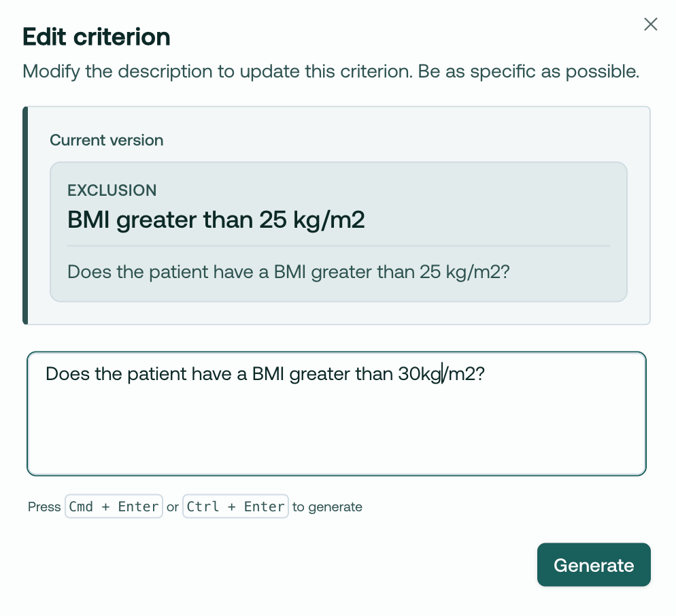The image size is (676, 616).
Task: Click the 'Current version' label
Action: [x=107, y=140]
